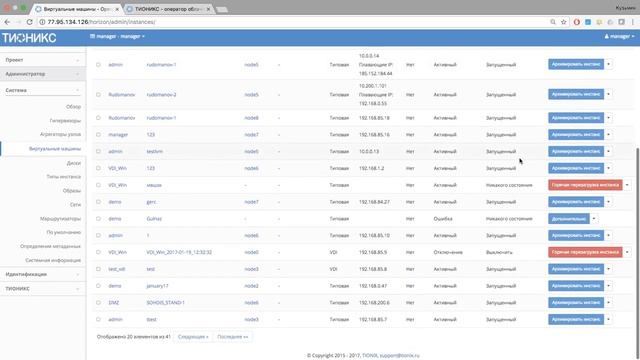This screenshot has height=360, width=640.
Task: Go to next page with Следующая
Action: 193,337
